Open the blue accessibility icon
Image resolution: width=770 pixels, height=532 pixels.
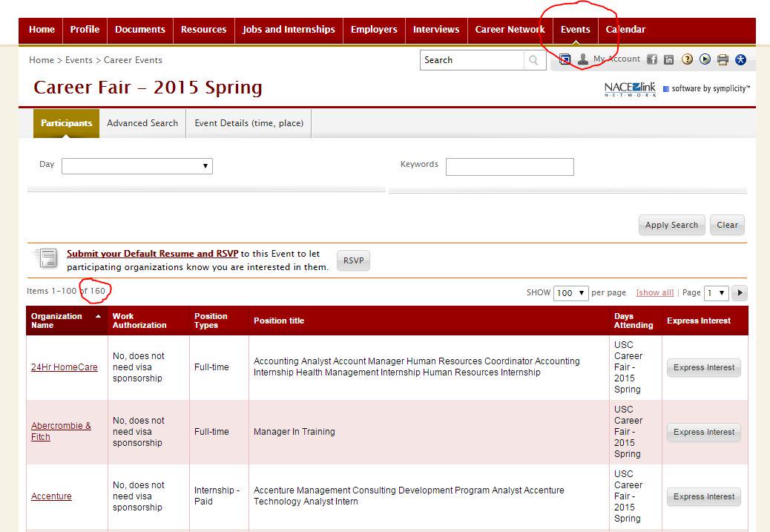(x=740, y=59)
